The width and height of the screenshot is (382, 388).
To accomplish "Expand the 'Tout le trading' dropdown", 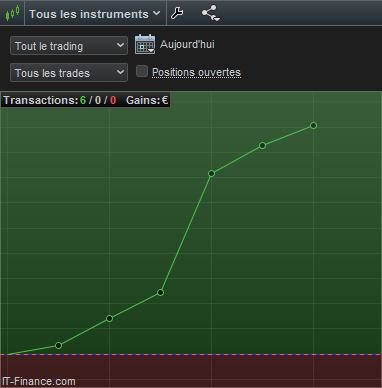I will pyautogui.click(x=69, y=46).
